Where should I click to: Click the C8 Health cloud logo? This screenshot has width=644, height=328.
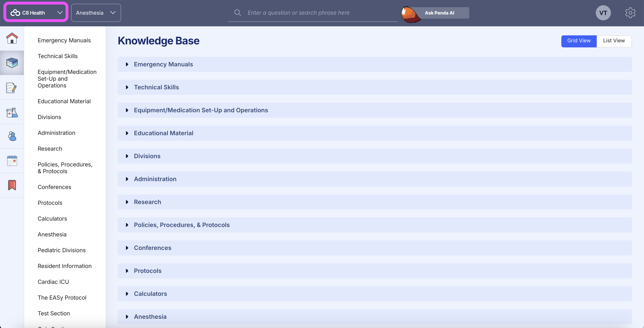[15, 12]
